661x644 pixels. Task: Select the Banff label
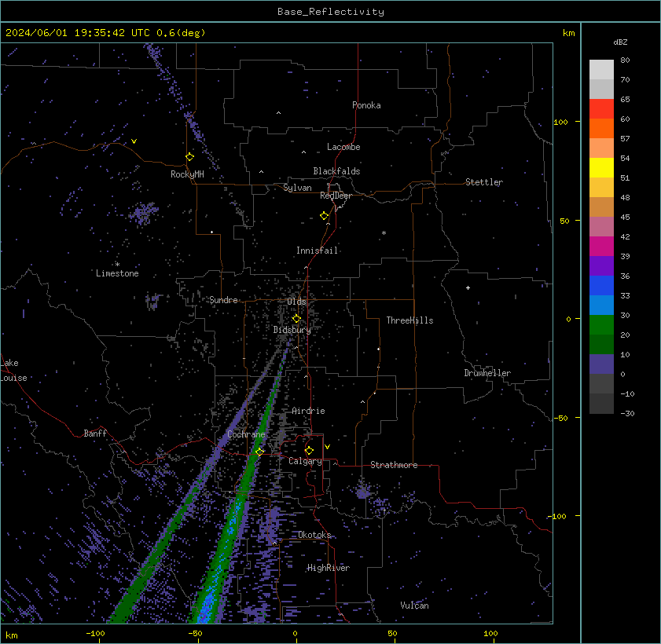click(95, 434)
